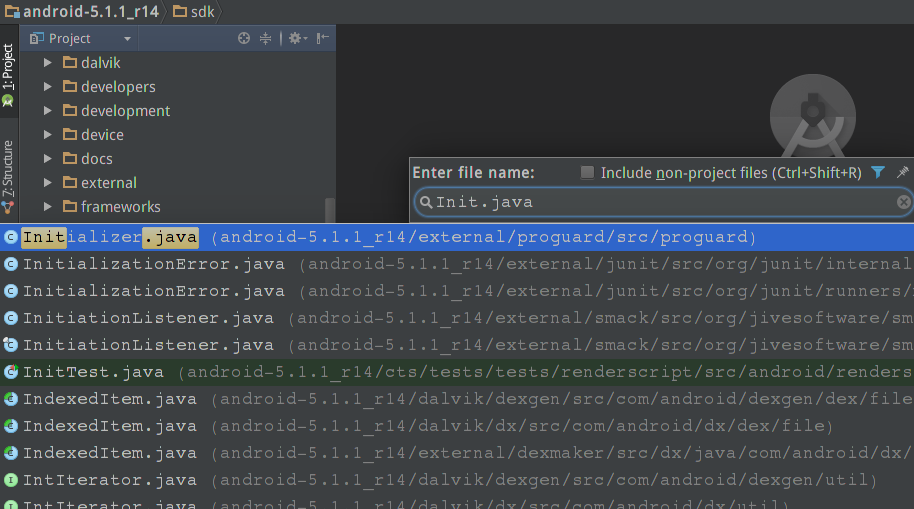The height and width of the screenshot is (509, 914).
Task: Expand the external folder
Action: click(x=48, y=182)
